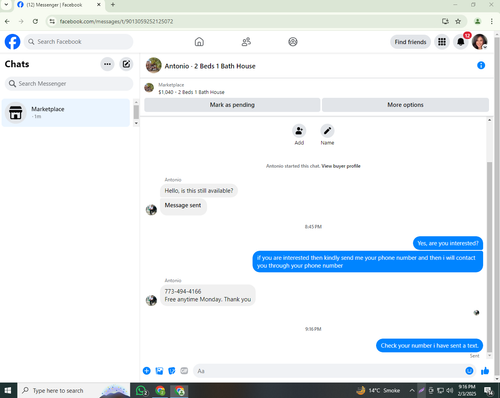Viewport: 500px width, 398px height.
Task: Open a new browser tab
Action: (x=113, y=5)
